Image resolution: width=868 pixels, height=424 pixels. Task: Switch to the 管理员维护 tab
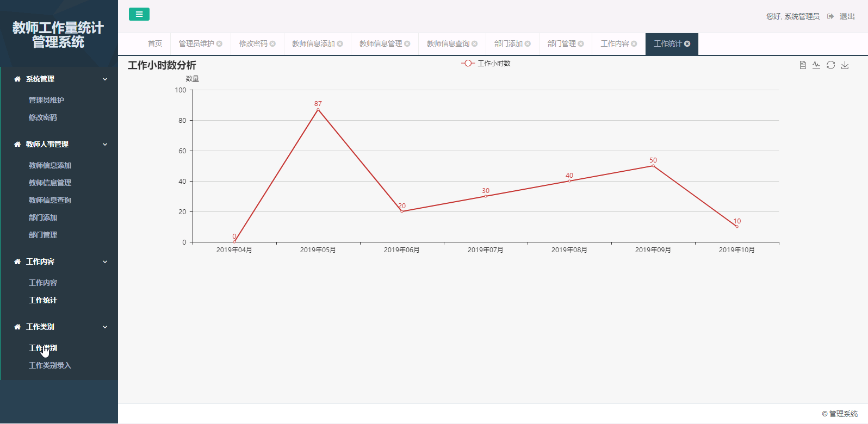tap(196, 43)
